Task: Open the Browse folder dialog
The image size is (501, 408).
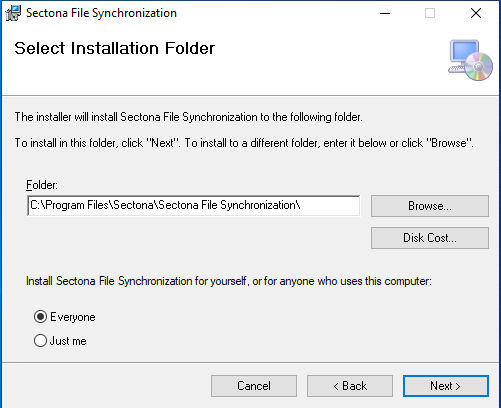Action: pyautogui.click(x=430, y=206)
